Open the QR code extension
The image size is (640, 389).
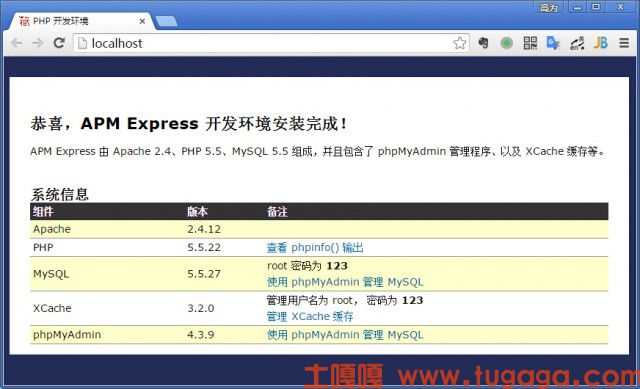coord(530,43)
